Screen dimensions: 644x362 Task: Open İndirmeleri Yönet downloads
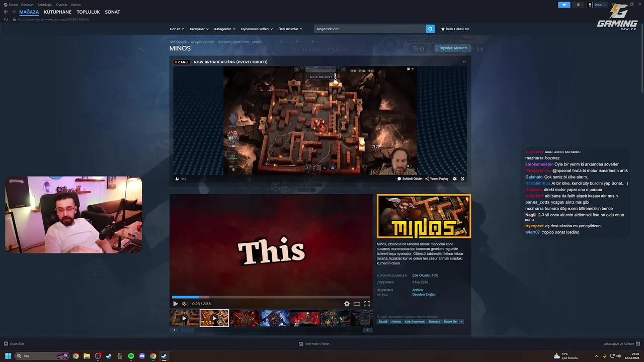[x=314, y=344]
